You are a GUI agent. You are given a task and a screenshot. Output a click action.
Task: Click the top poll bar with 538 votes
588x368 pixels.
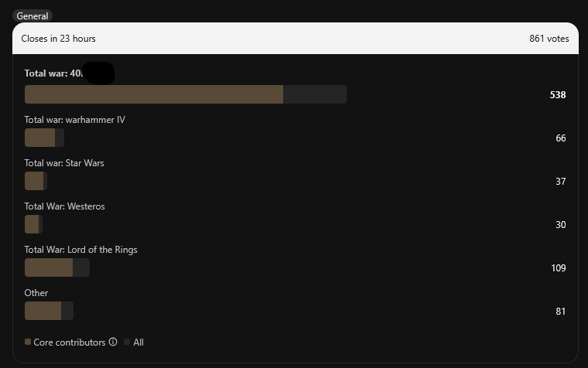tap(186, 94)
